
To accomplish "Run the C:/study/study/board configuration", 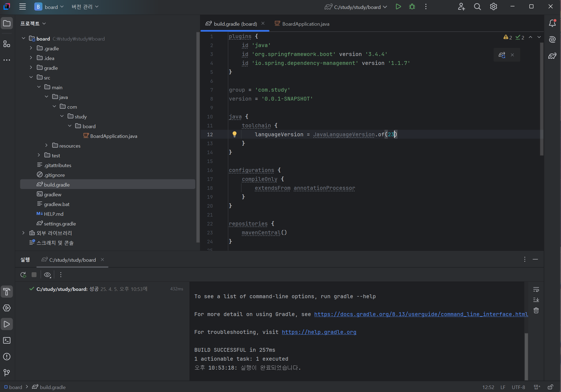I will 398,7.
